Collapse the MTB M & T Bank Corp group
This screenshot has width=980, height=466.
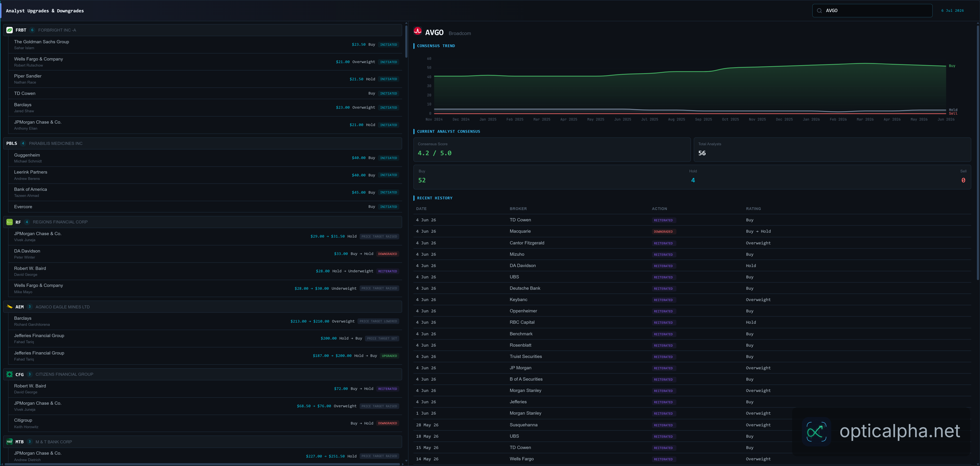click(202, 442)
